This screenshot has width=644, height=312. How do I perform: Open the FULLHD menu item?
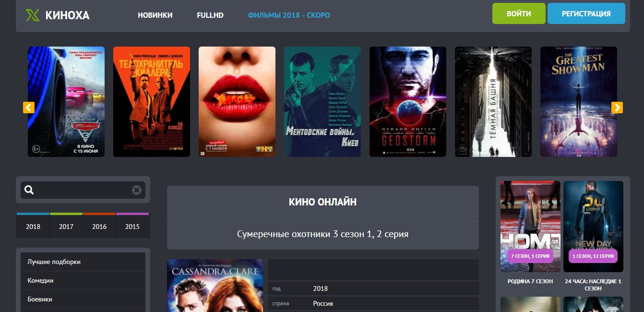click(x=210, y=15)
